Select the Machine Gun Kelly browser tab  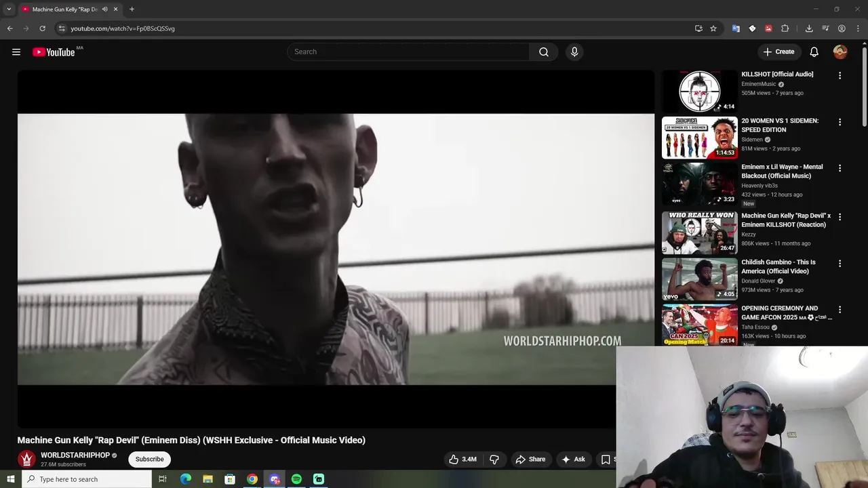(x=65, y=9)
